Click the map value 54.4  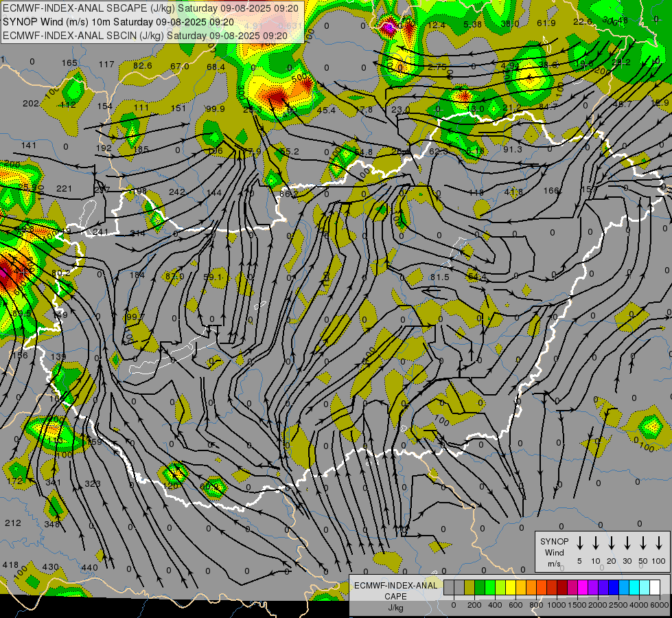(478, 277)
